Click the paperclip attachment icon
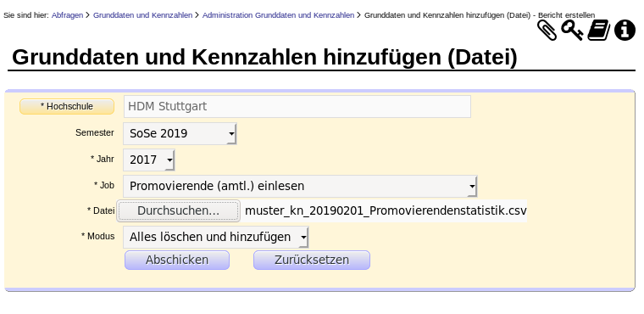 click(547, 31)
